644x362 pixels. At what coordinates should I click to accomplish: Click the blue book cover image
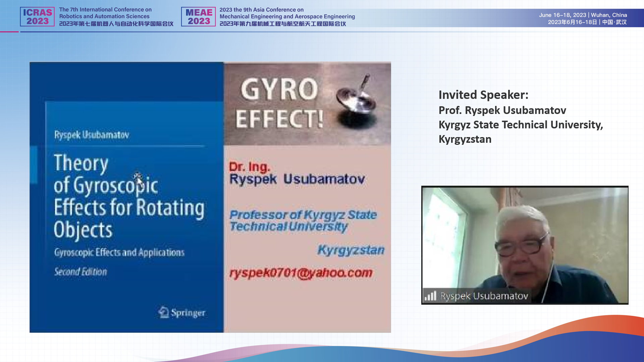click(x=127, y=197)
